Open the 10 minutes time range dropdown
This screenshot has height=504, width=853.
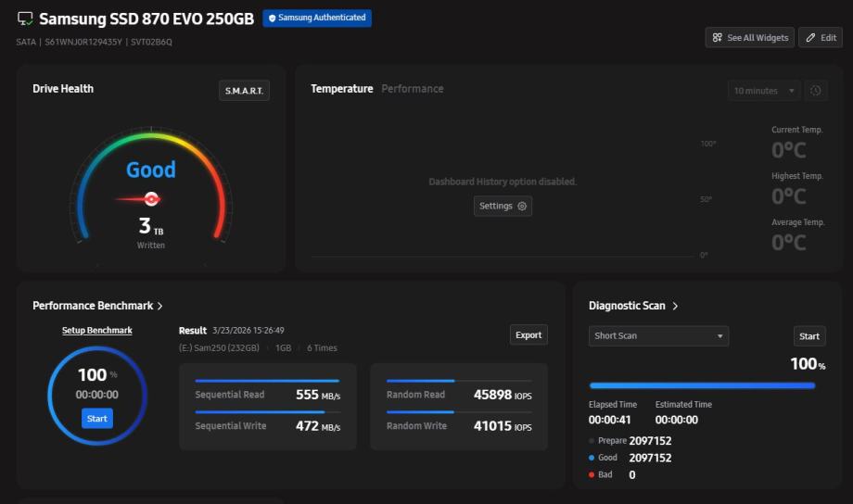point(764,91)
